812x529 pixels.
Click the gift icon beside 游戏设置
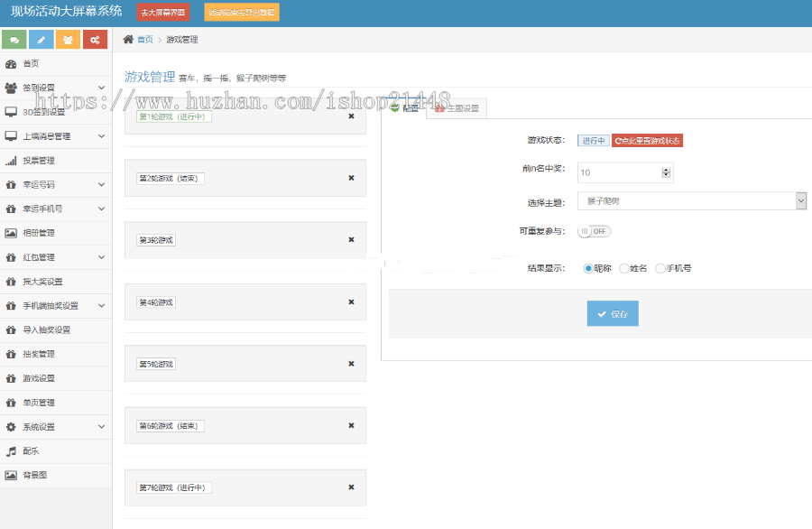[11, 378]
